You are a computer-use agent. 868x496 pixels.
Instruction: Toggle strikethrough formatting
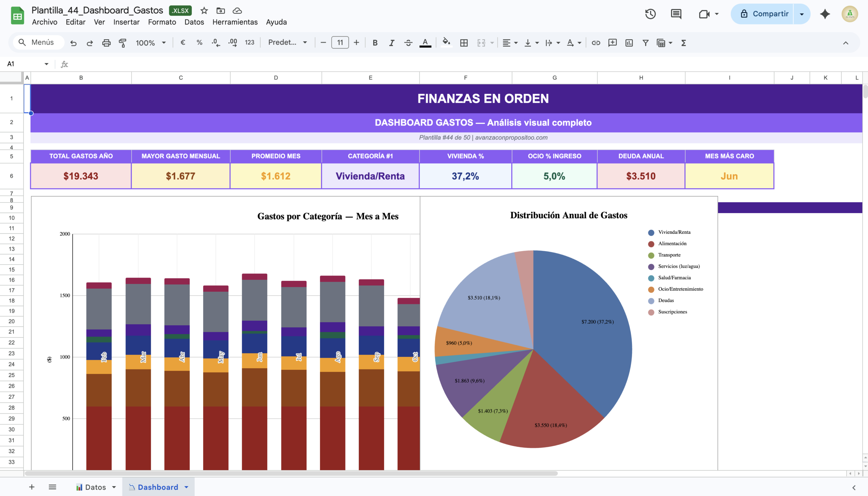click(408, 43)
